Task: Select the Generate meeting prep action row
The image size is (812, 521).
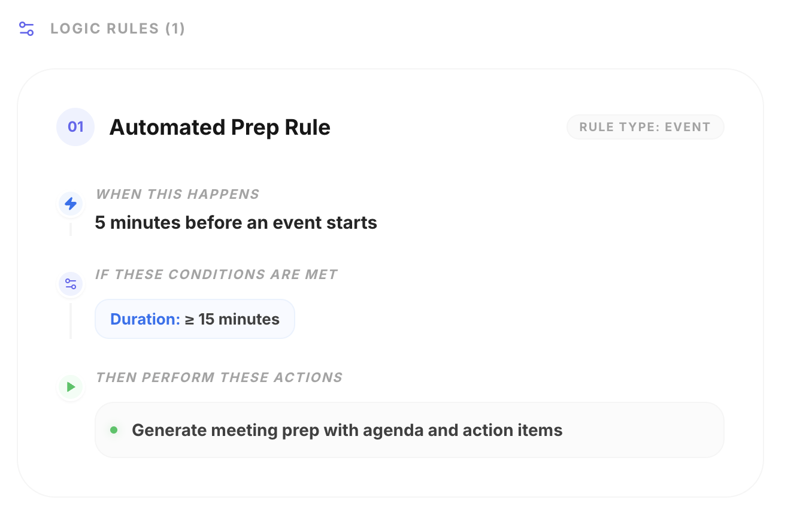Action: (x=409, y=430)
